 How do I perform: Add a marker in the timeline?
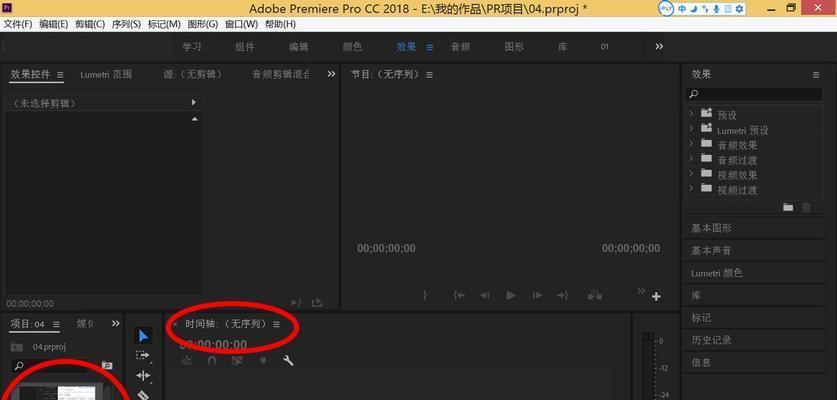coord(263,361)
